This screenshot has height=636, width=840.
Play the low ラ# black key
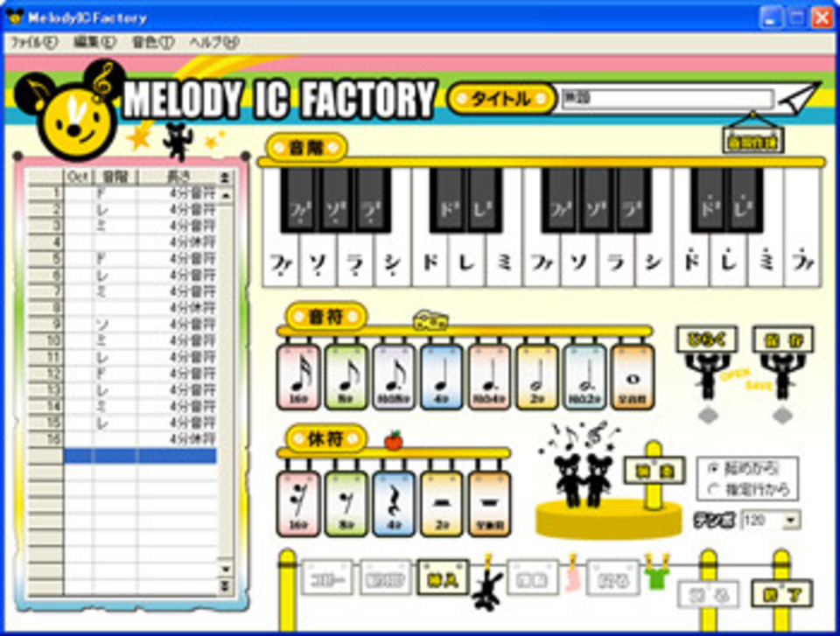click(373, 199)
